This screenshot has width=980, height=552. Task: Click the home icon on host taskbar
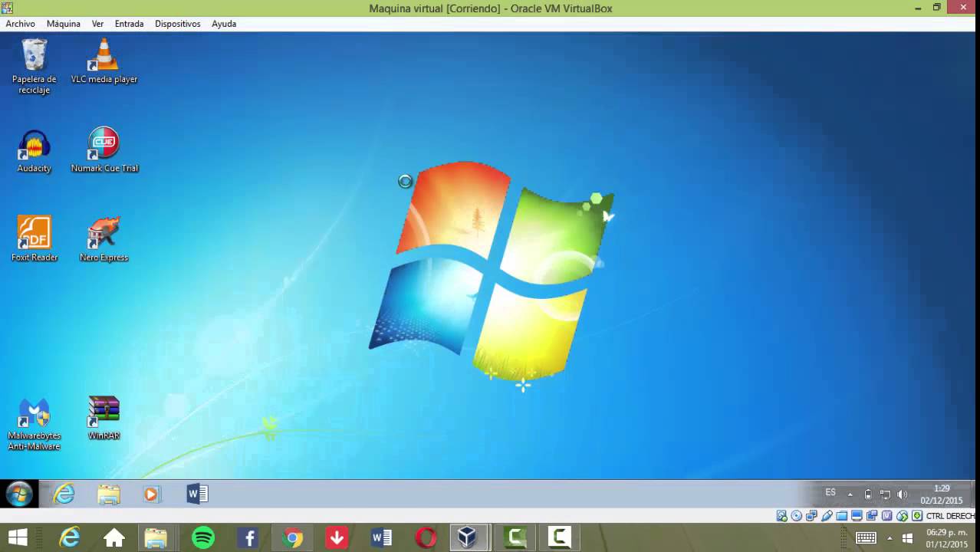pyautogui.click(x=114, y=538)
